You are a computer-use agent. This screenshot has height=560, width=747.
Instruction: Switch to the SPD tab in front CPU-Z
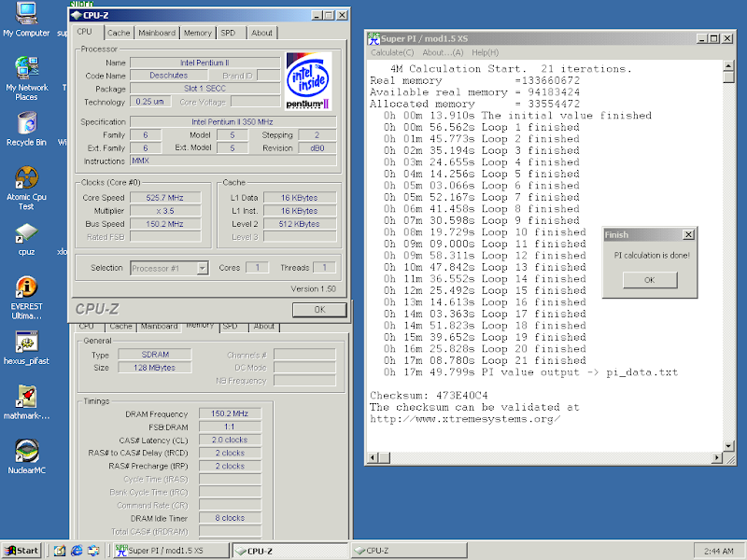tap(228, 33)
